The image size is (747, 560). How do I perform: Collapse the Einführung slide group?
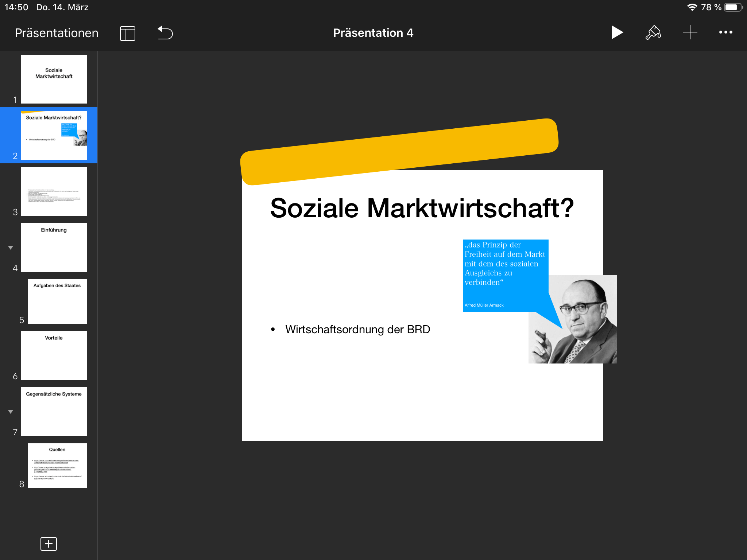[x=11, y=248]
